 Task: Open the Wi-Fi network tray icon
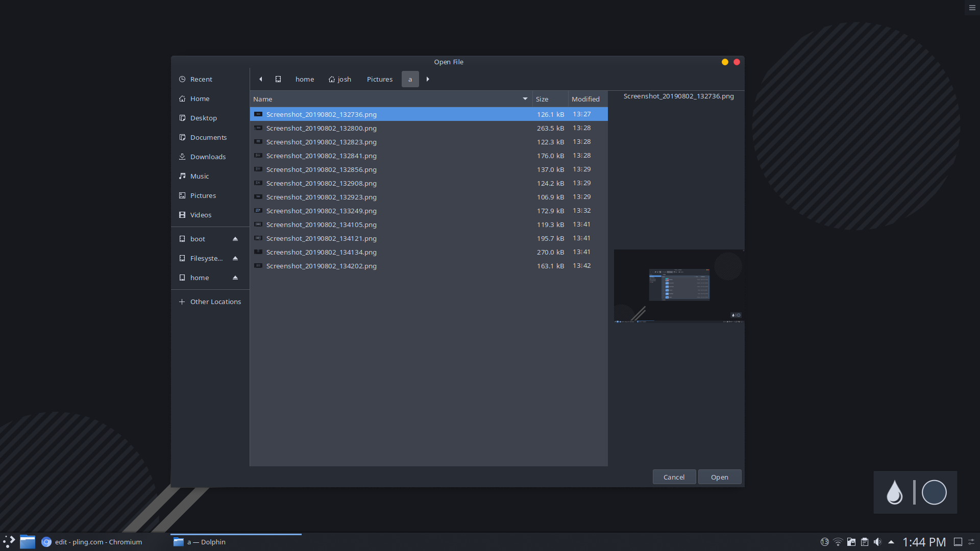[x=838, y=542]
